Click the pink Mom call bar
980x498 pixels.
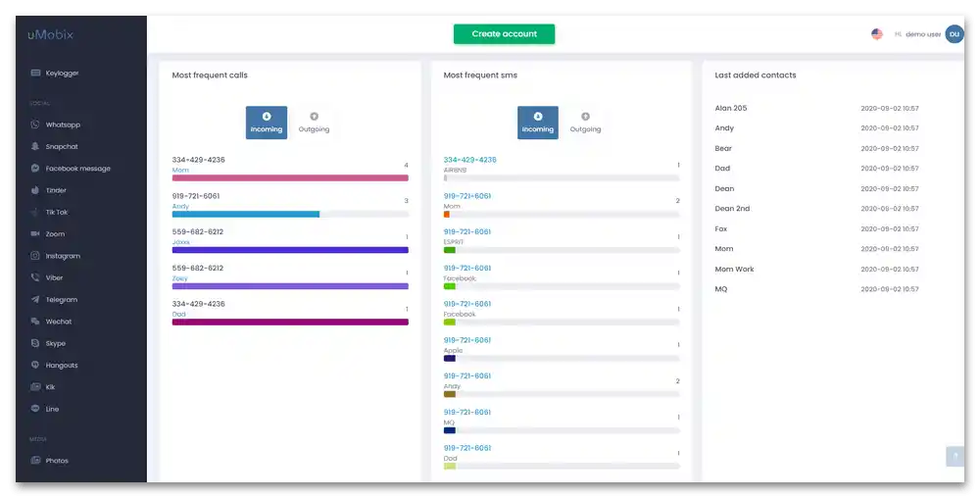click(290, 178)
